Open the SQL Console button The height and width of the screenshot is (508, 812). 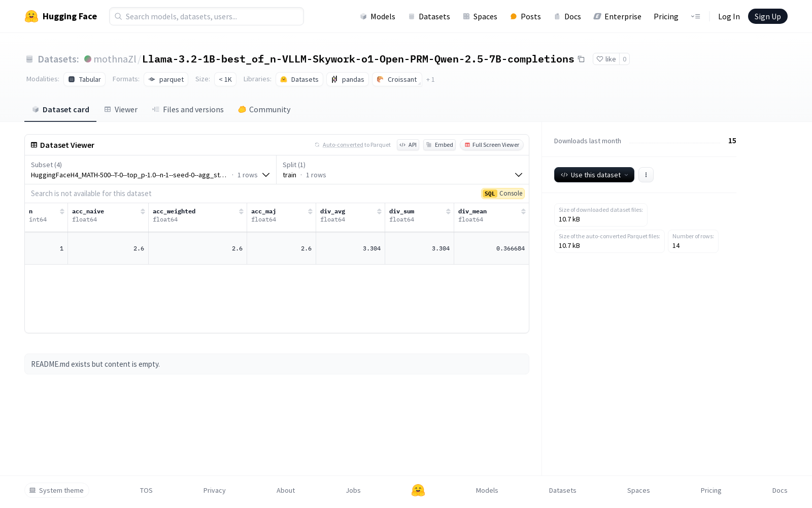[x=503, y=194]
